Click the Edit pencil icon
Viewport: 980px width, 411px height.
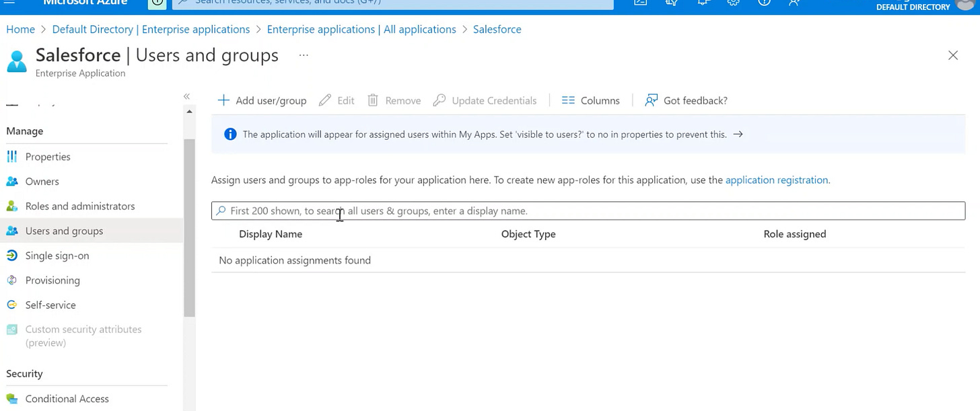coord(325,100)
